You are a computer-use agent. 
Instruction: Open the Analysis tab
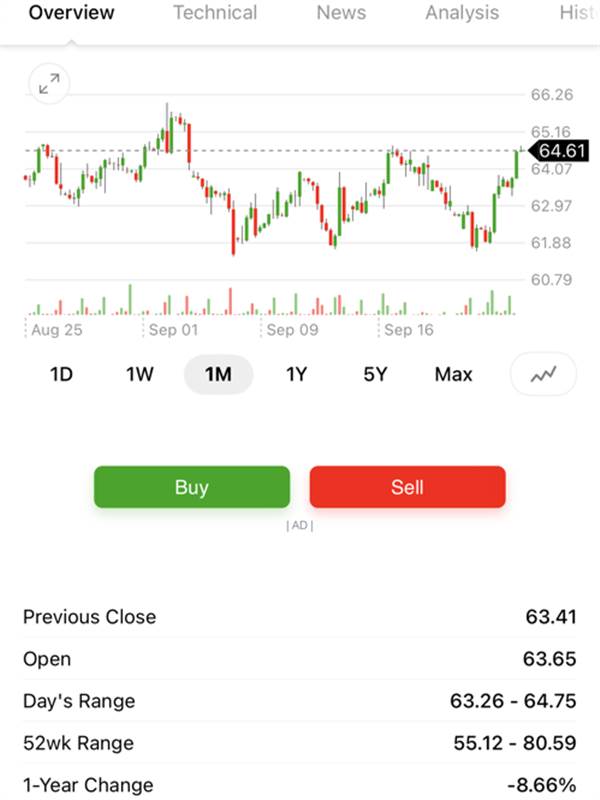tap(462, 13)
